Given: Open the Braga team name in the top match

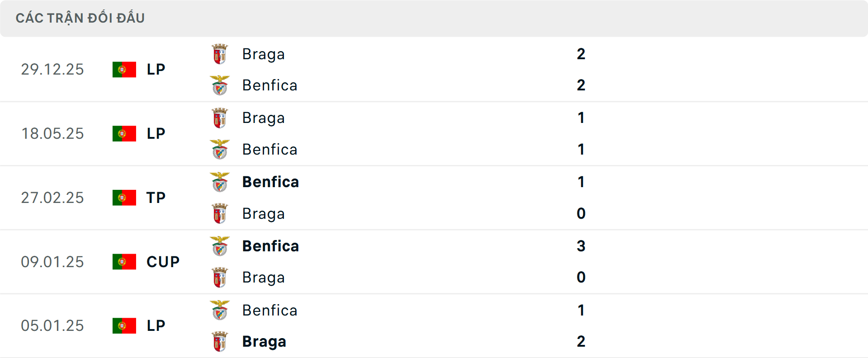Looking at the screenshot, I should (x=264, y=54).
